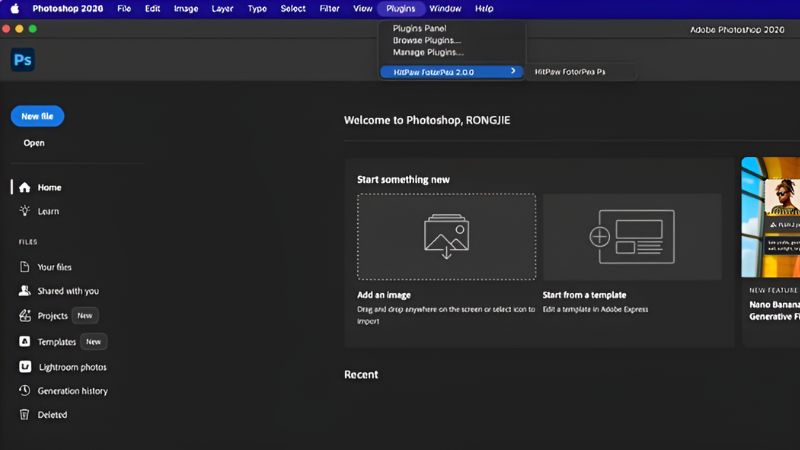The image size is (800, 450).
Task: Click the Start from a template card
Action: pyautogui.click(x=632, y=236)
